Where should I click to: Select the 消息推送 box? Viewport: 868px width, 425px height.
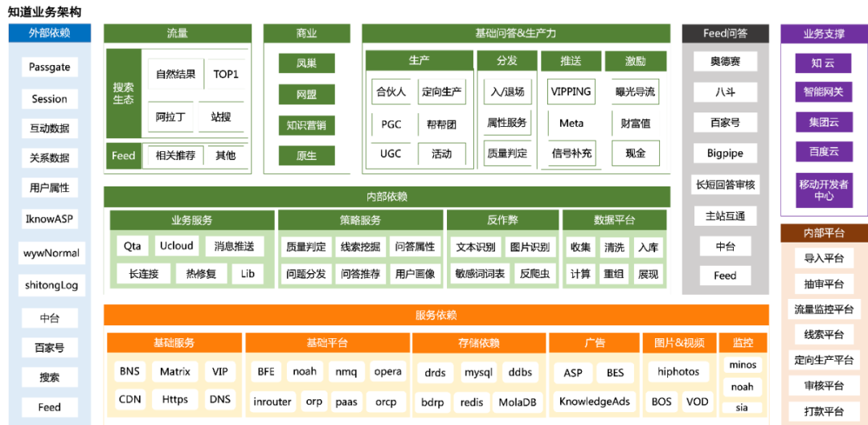pos(235,246)
